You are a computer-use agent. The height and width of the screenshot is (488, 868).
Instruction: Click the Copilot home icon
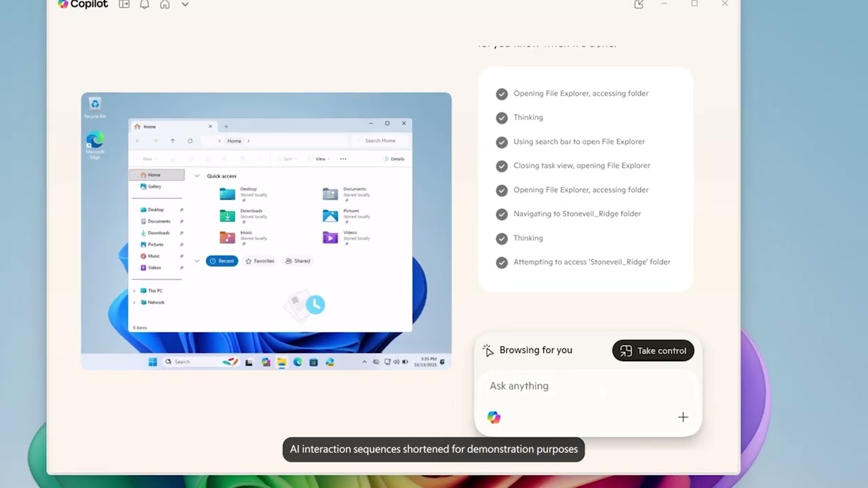coord(165,4)
